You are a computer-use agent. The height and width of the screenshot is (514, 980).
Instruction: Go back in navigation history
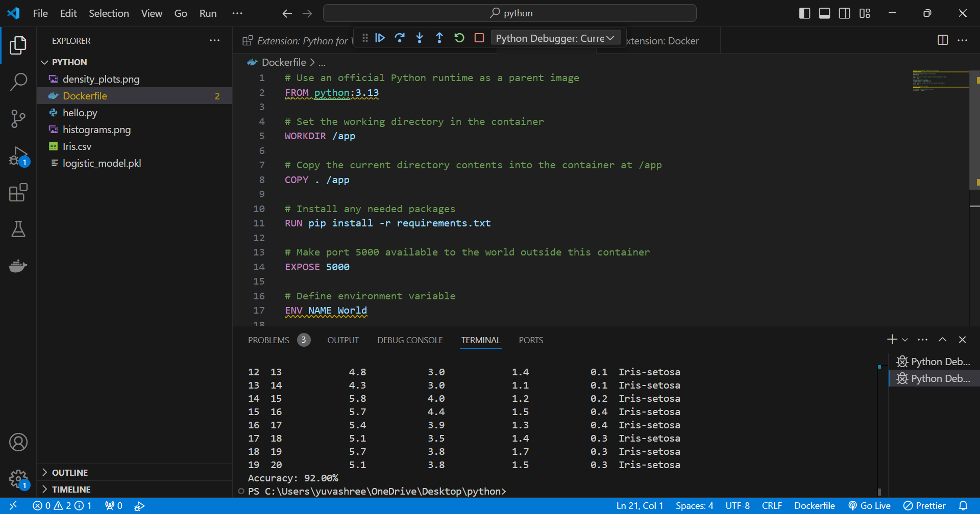[x=287, y=13]
